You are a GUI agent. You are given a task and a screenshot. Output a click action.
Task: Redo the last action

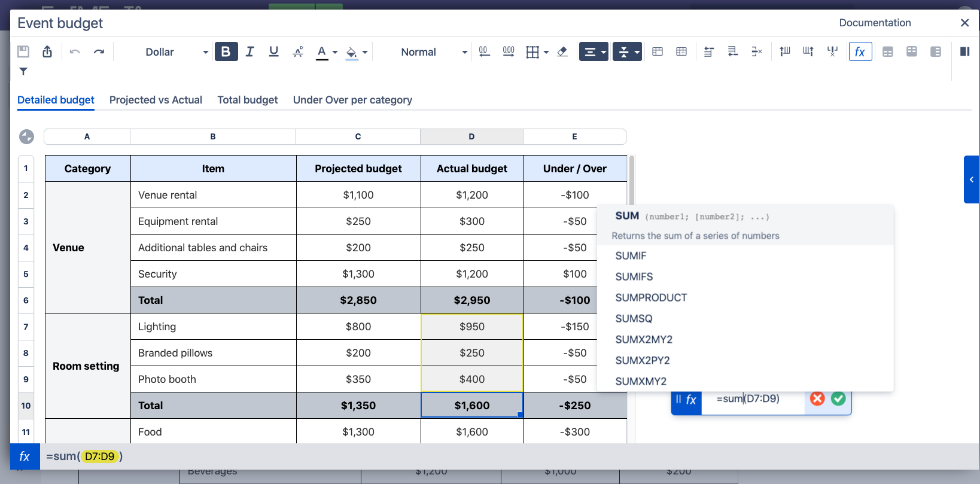coord(99,51)
